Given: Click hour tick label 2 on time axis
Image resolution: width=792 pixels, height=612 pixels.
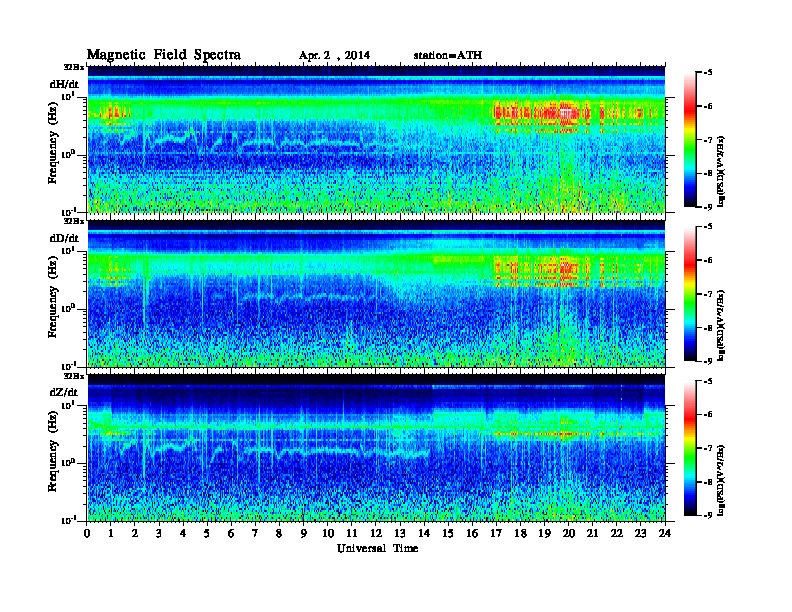Looking at the screenshot, I should [x=135, y=533].
